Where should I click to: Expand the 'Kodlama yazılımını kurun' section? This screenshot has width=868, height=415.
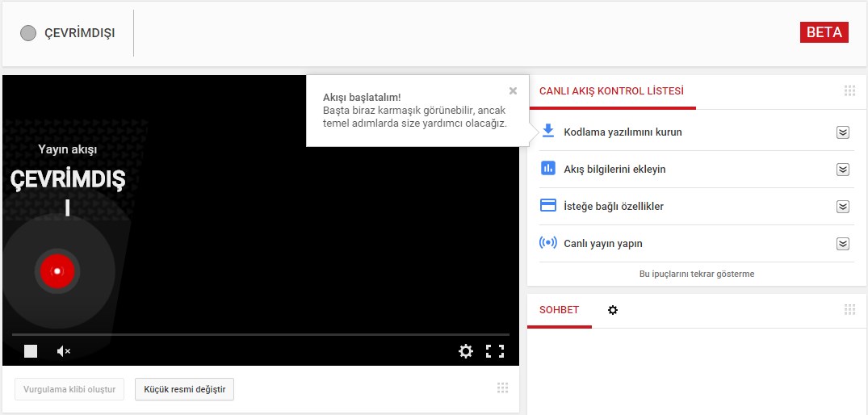(843, 132)
